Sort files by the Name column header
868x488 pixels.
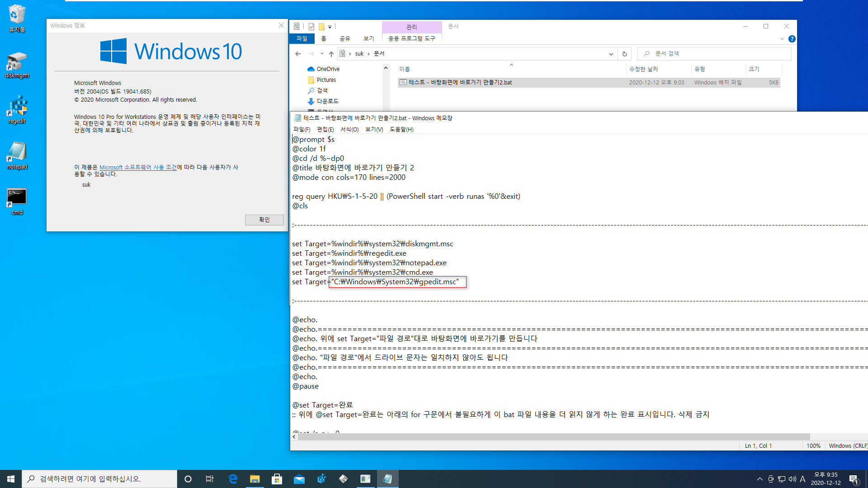pos(511,69)
